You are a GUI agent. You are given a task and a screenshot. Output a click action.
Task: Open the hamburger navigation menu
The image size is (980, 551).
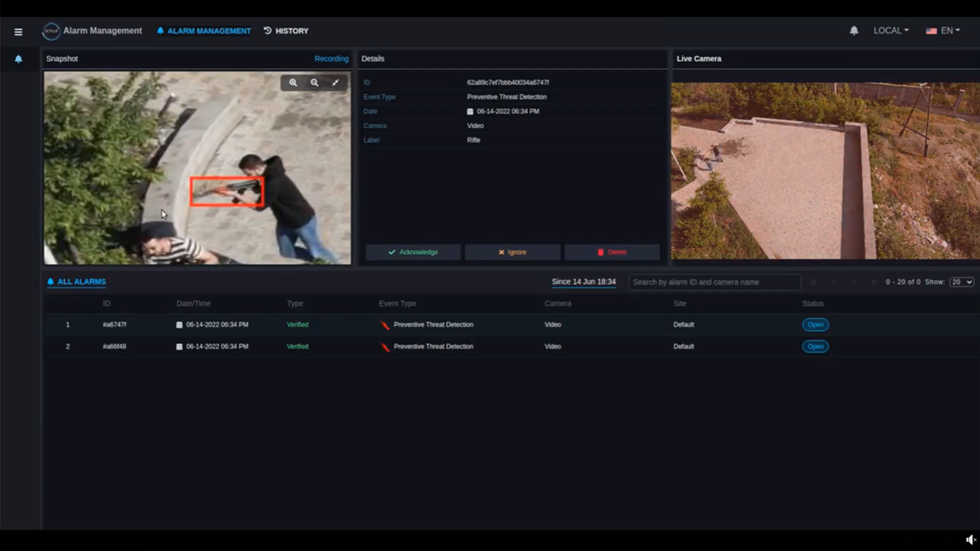(18, 31)
